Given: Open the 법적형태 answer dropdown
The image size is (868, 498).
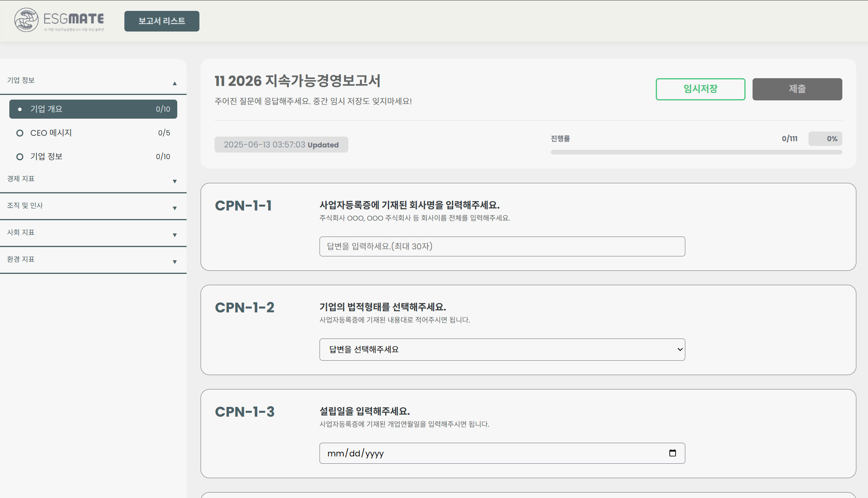Looking at the screenshot, I should coord(502,349).
